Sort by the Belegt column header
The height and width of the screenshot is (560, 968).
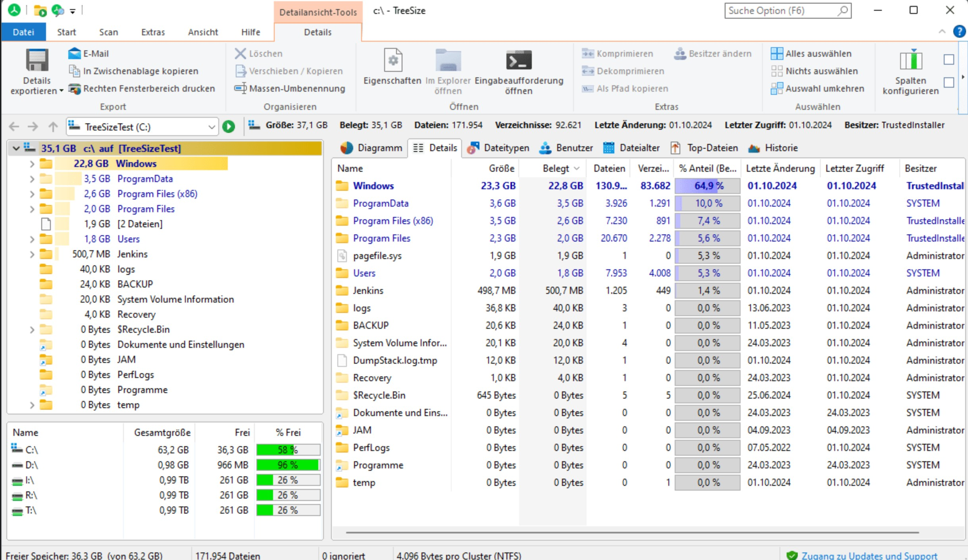pyautogui.click(x=553, y=169)
